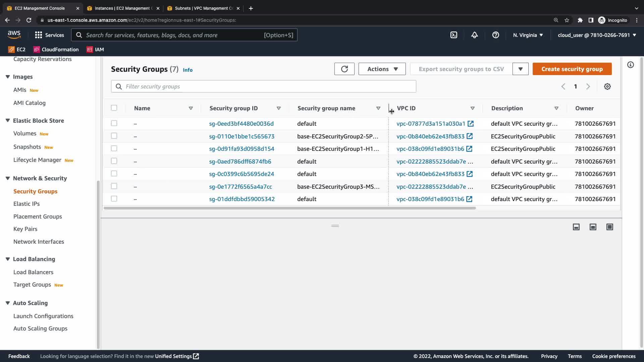
Task: Open Elastic IPs in the sidebar
Action: click(x=26, y=204)
